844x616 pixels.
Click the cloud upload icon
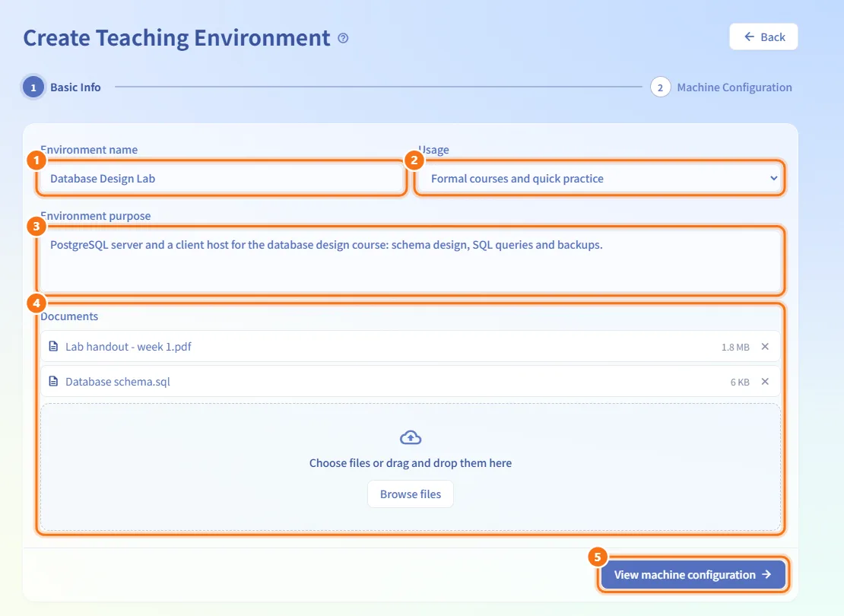pos(411,437)
